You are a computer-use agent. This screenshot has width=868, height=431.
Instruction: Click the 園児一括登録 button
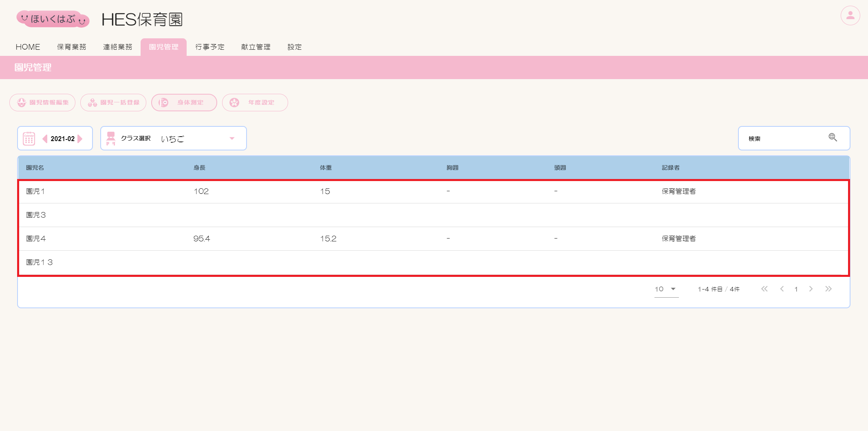(113, 102)
